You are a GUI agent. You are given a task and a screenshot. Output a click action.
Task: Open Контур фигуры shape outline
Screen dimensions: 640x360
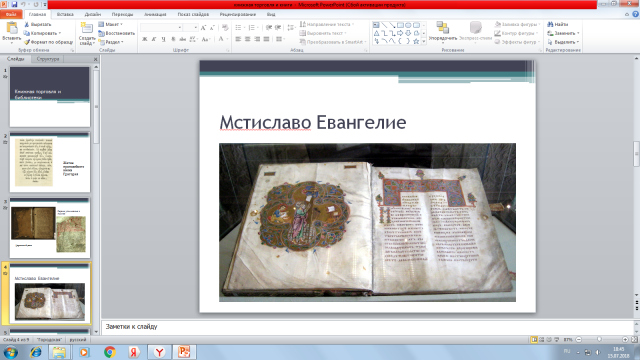click(516, 33)
